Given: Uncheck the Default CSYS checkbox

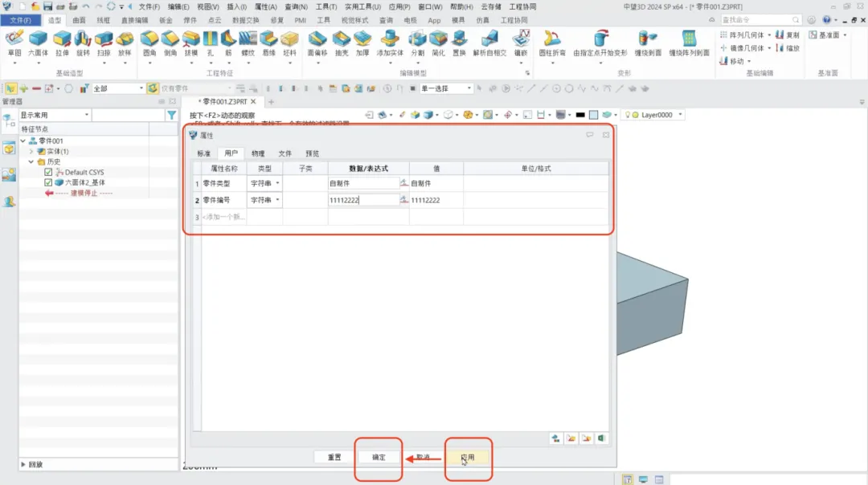Looking at the screenshot, I should (49, 172).
